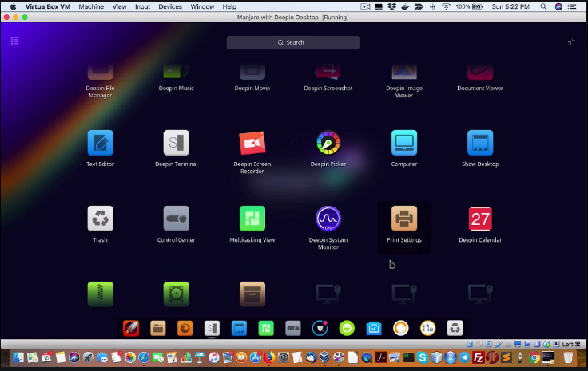Click the shield security icon in Deepin dock
The image size is (588, 371).
320,329
